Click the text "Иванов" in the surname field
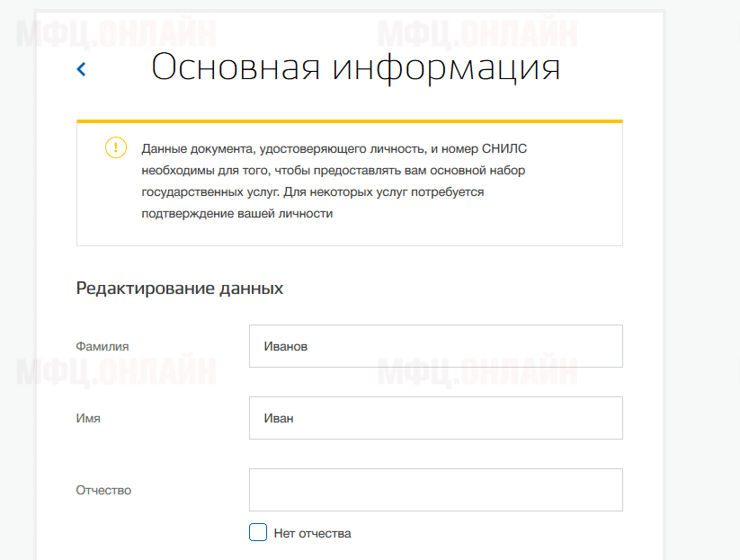This screenshot has height=560, width=740. coord(286,346)
